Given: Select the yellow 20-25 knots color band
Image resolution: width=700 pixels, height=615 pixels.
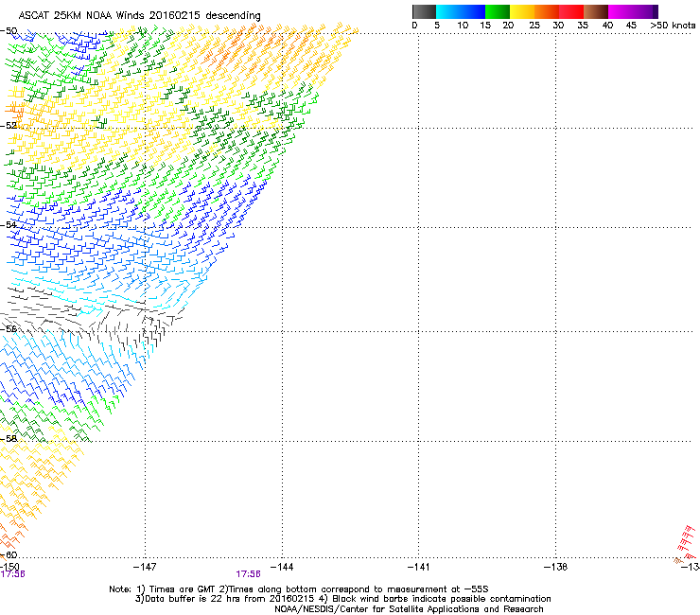Looking at the screenshot, I should coord(522,11).
